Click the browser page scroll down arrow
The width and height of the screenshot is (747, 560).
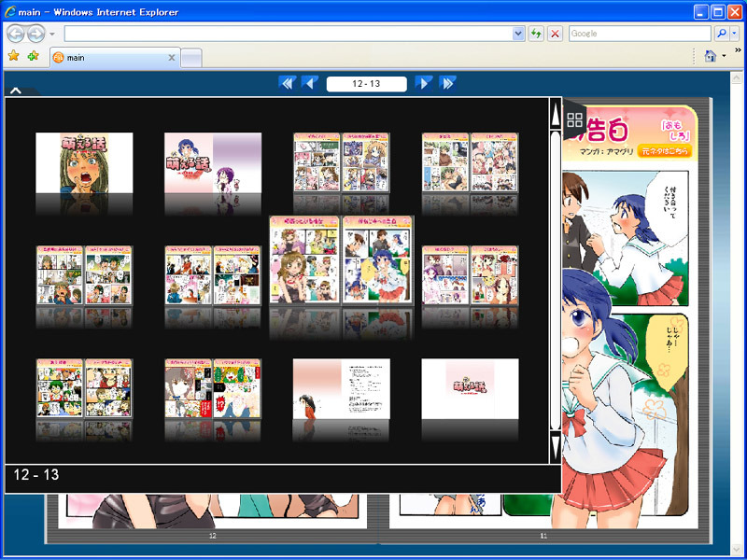point(736,551)
